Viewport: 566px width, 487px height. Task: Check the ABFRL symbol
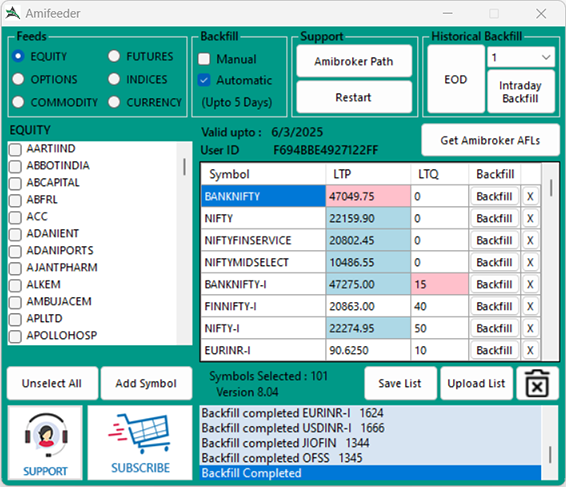[15, 200]
